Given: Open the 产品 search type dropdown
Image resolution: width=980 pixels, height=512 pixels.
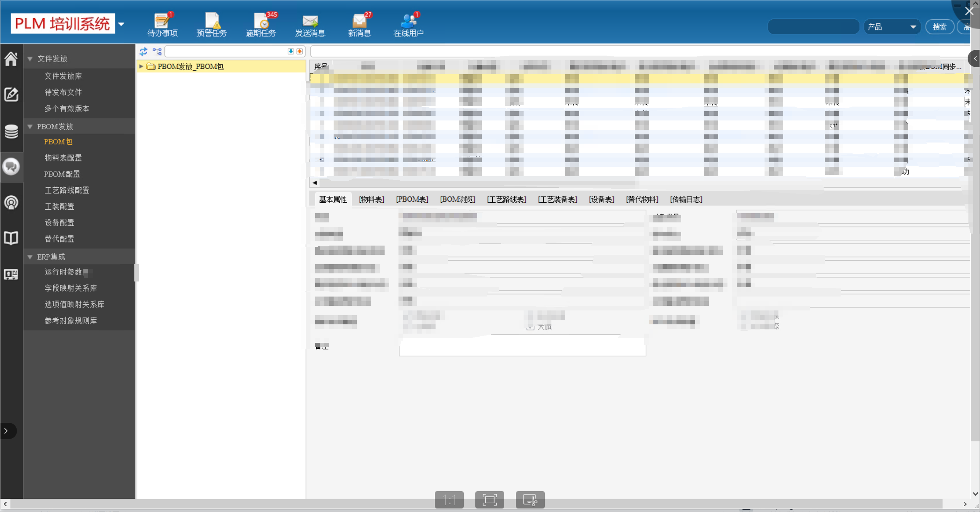Looking at the screenshot, I should point(892,27).
